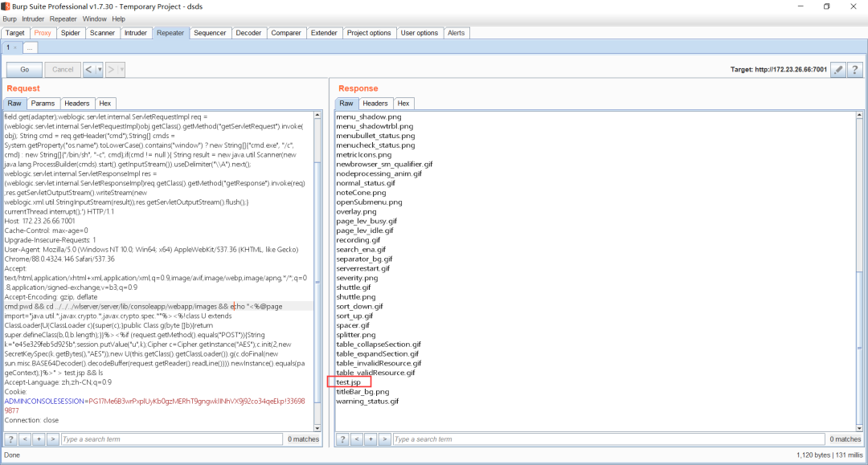
Task: Switch to the Intruder tool tab
Action: pyautogui.click(x=136, y=33)
